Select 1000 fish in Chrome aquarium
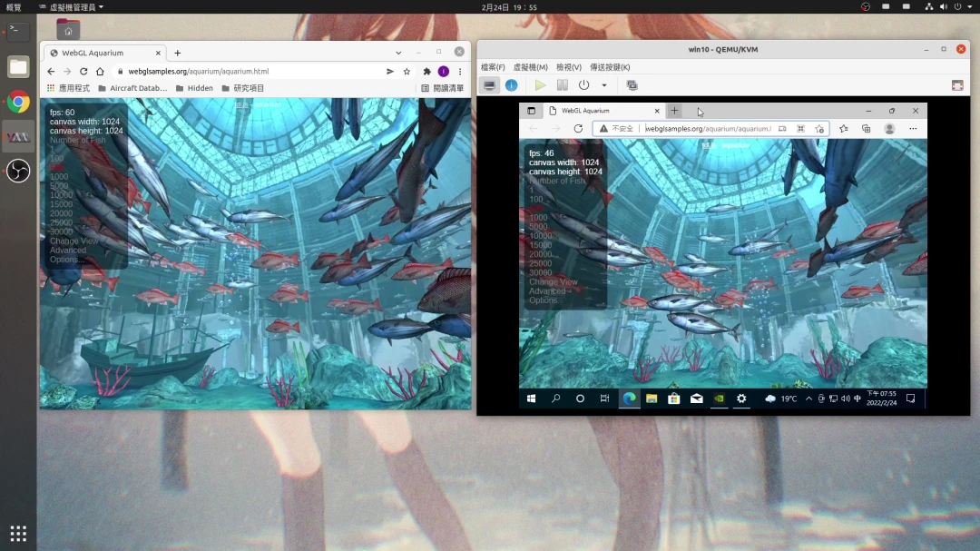The height and width of the screenshot is (551, 980). [x=59, y=177]
